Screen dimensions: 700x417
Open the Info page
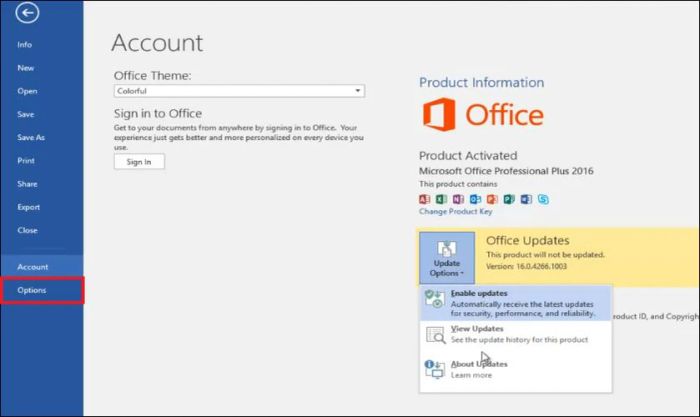click(x=25, y=45)
